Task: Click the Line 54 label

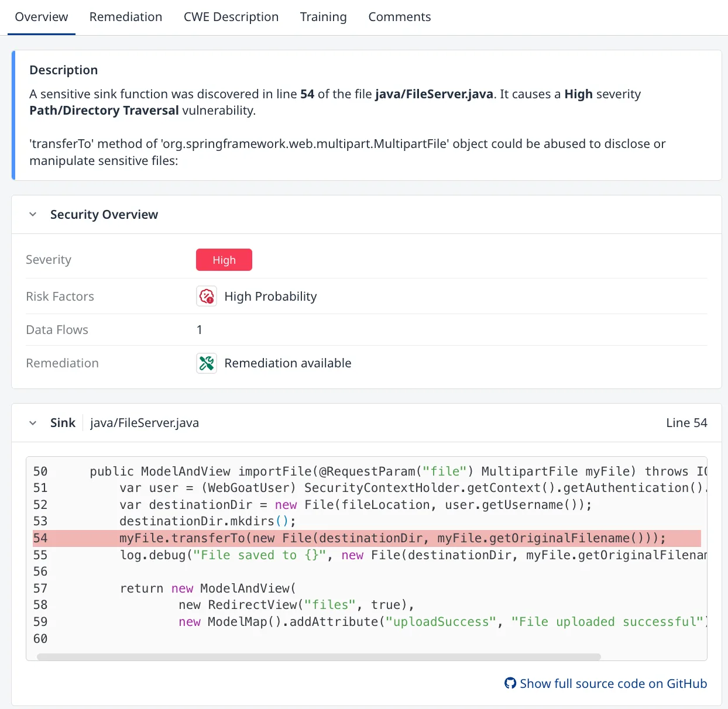Action: (686, 422)
